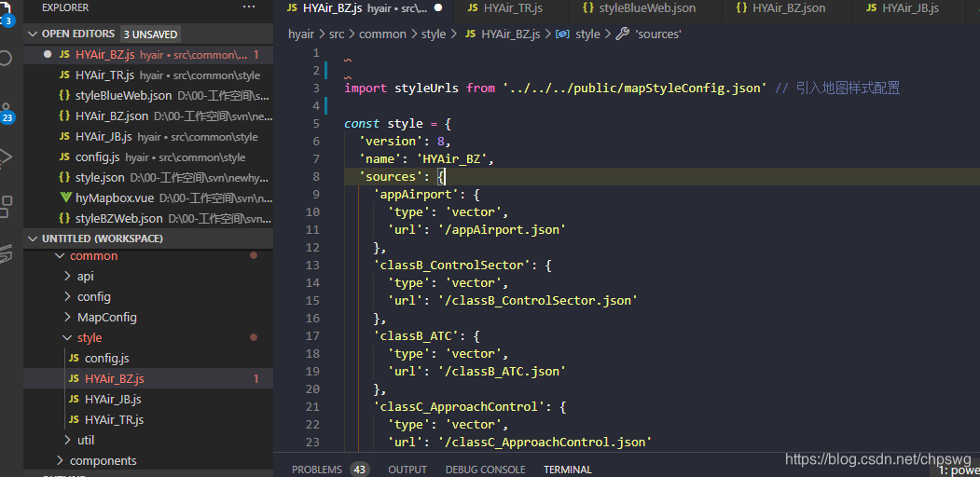Open the Run and Debug view
Viewport: 980px width, 477px height.
coord(7,157)
